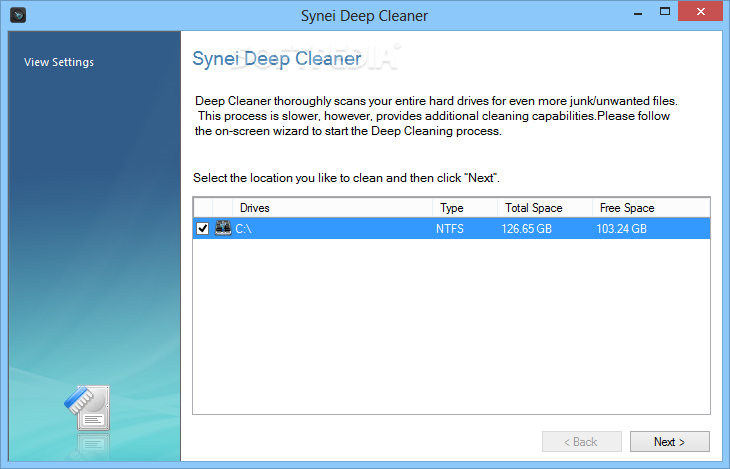Click the 126.65 GB total space value
Screen dimensions: 730x469
coord(527,229)
